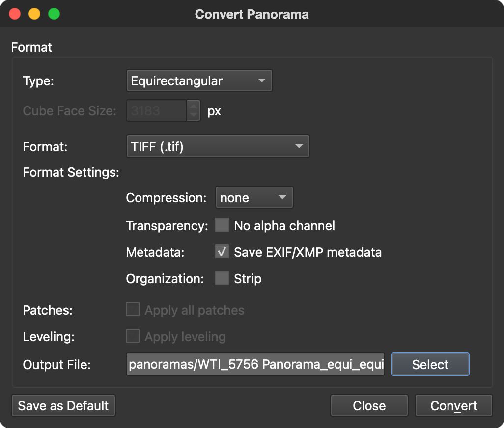
Task: Click the Metadata label
Action: (155, 252)
